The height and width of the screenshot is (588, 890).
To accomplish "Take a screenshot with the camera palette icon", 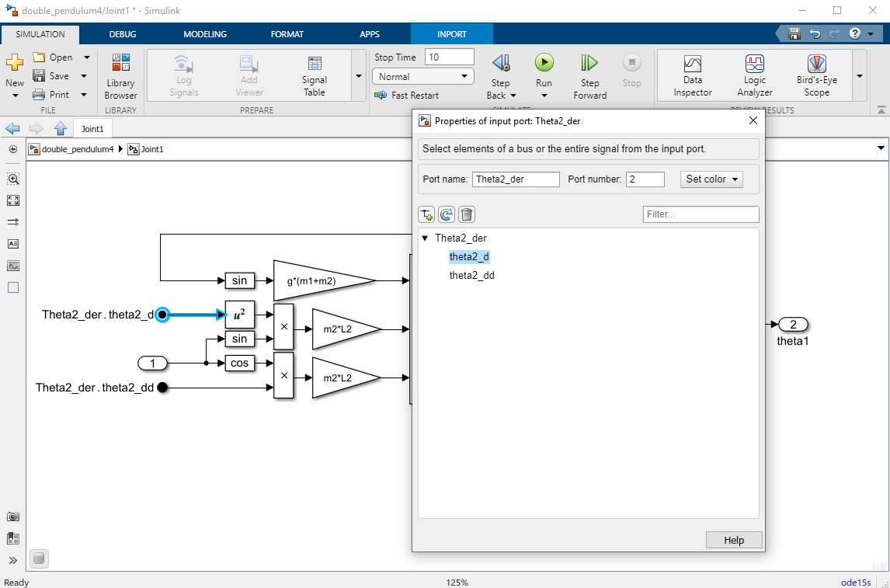I will (x=13, y=517).
